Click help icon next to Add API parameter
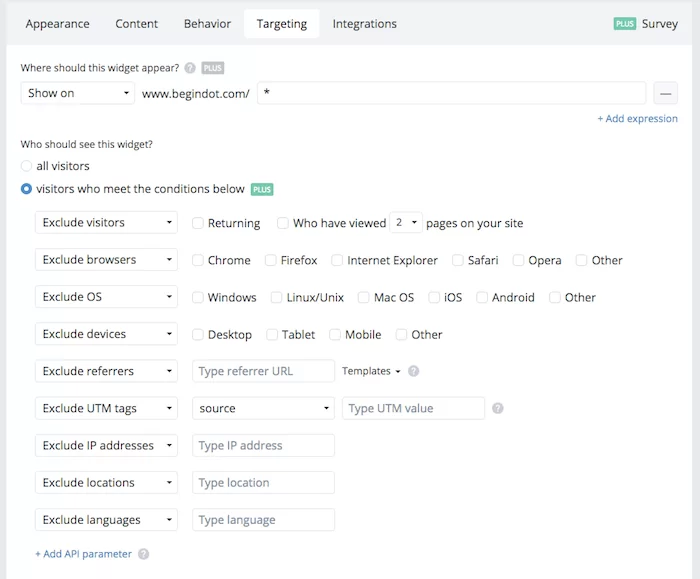The image size is (700, 579). click(144, 554)
